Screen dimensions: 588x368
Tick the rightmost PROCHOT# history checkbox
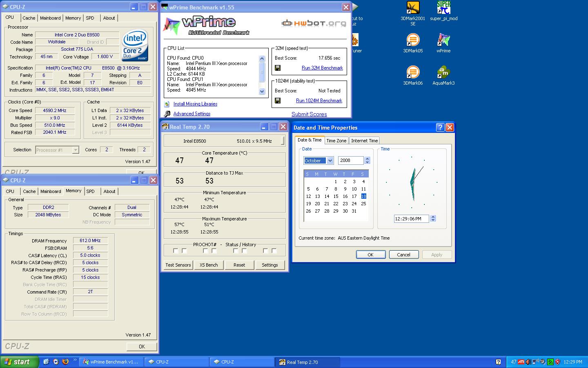(x=274, y=251)
